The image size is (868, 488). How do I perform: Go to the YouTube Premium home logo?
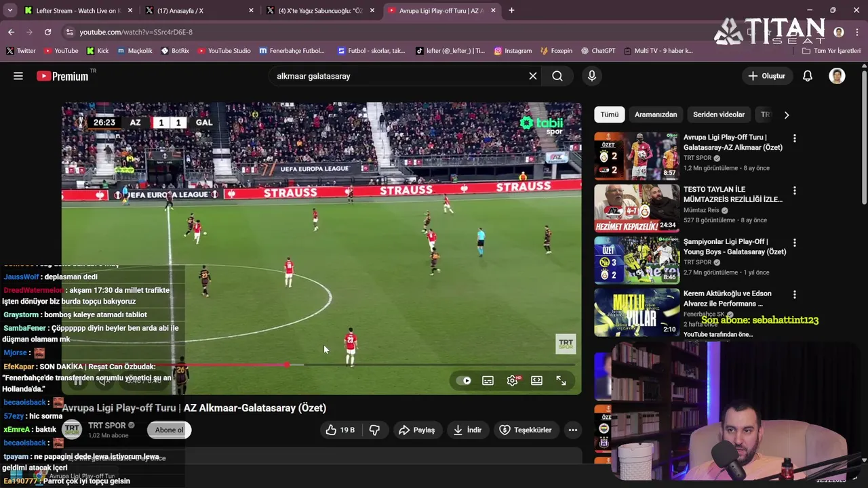click(x=62, y=76)
